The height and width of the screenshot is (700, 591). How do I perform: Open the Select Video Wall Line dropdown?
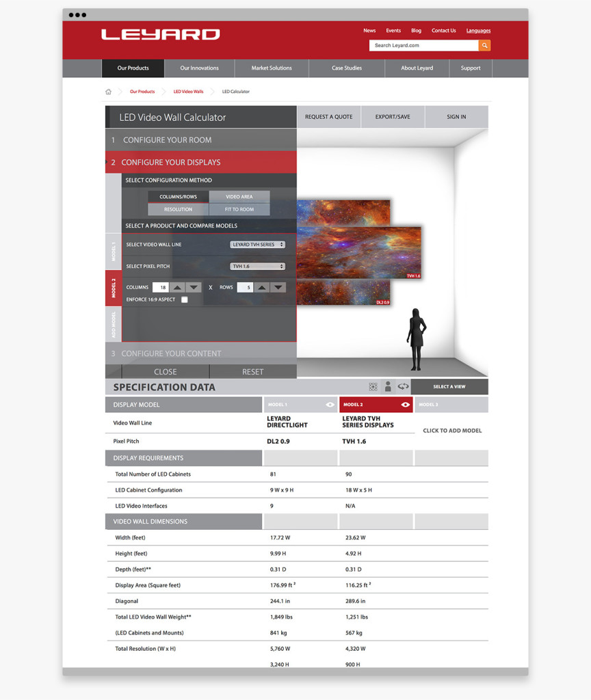[257, 245]
